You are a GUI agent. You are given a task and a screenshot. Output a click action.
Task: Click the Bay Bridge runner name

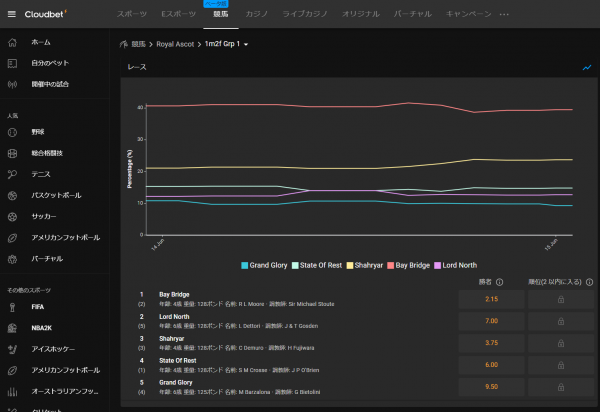[174, 295]
